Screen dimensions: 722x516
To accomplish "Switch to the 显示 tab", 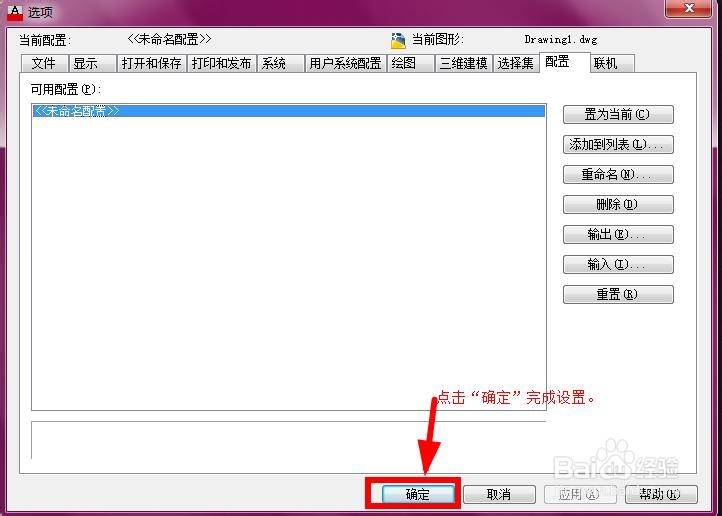I will tap(92, 63).
